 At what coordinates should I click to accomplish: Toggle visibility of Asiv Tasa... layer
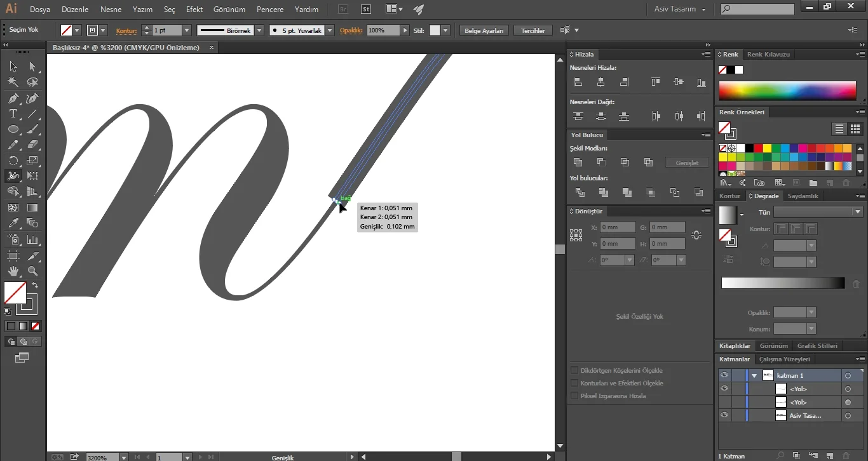coord(724,415)
